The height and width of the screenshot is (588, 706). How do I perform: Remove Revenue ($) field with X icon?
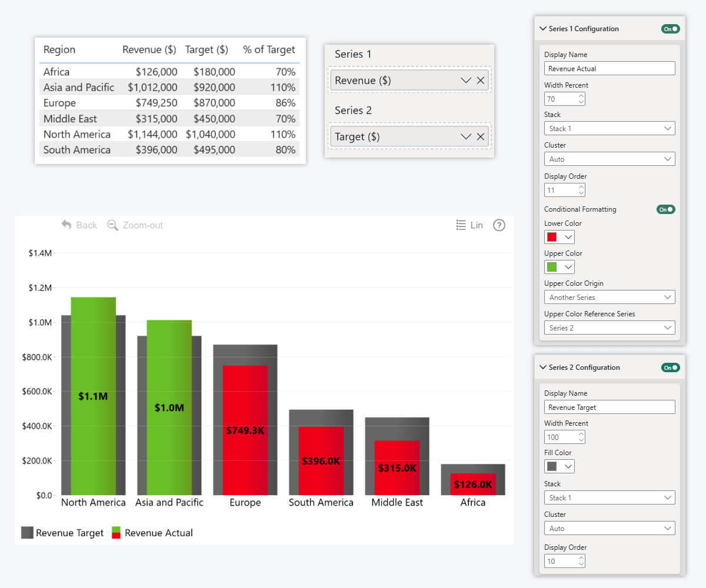pos(481,81)
